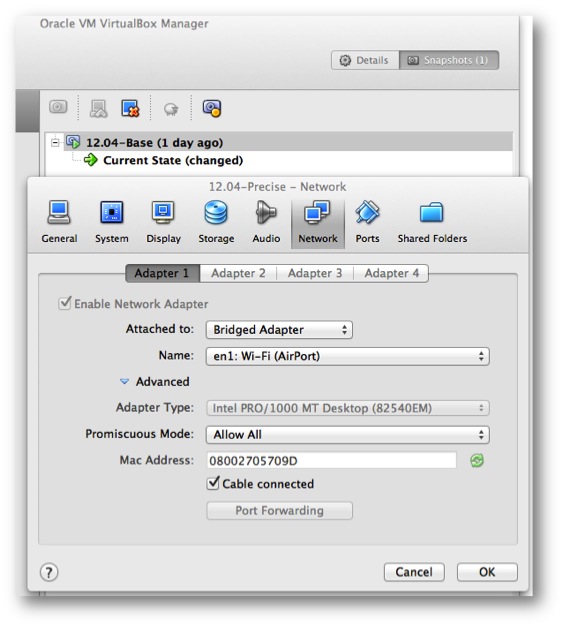Click the Cancel button
This screenshot has height=628, width=564.
(x=414, y=572)
